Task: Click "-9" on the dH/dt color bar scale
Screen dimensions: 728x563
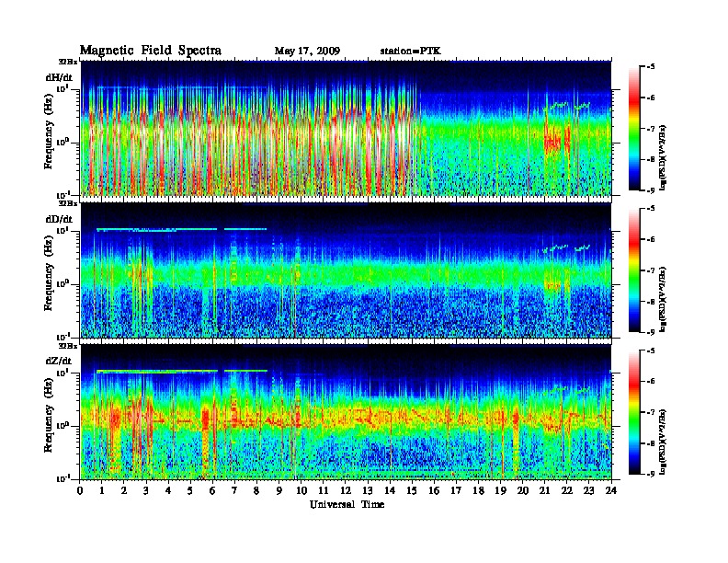Action: coord(651,190)
